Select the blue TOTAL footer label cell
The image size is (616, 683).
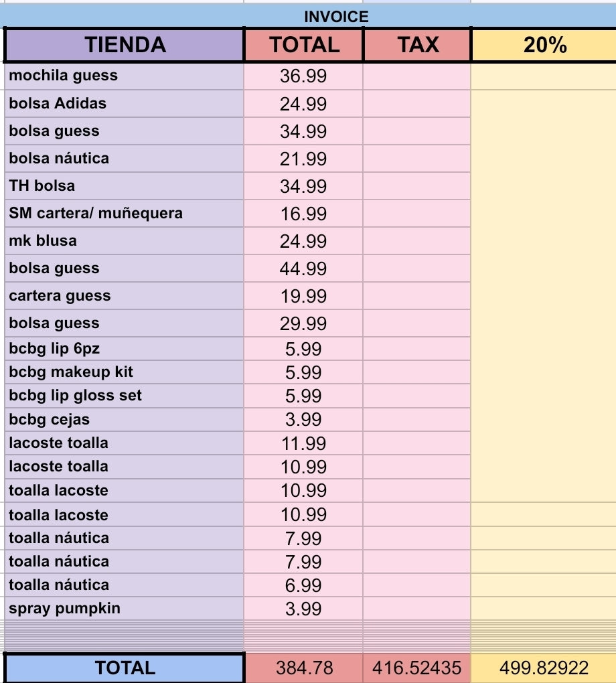click(x=125, y=668)
